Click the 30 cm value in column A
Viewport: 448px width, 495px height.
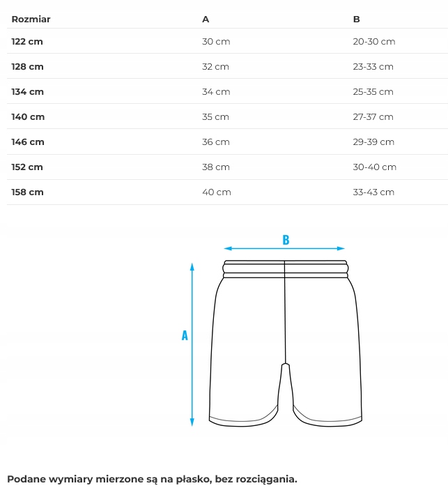pyautogui.click(x=216, y=41)
